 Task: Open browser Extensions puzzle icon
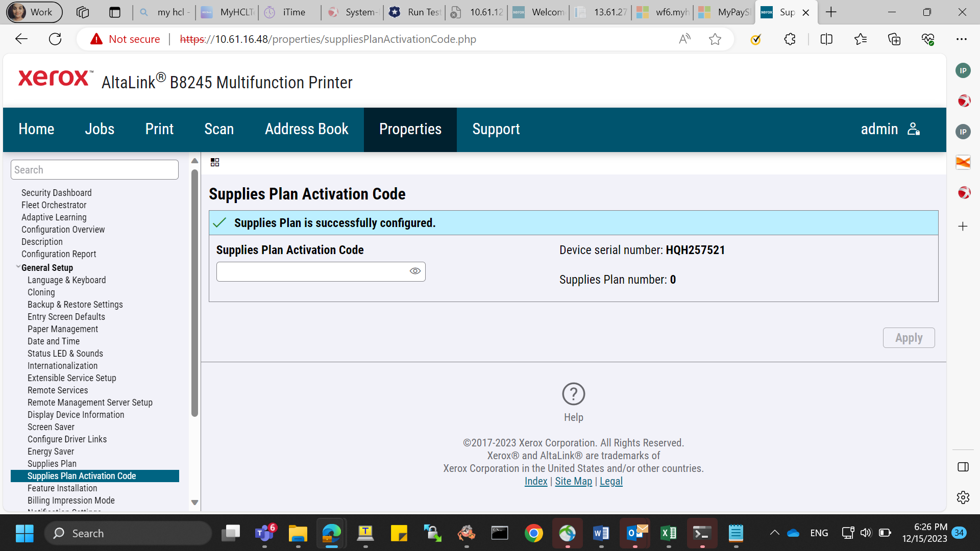[x=790, y=39]
